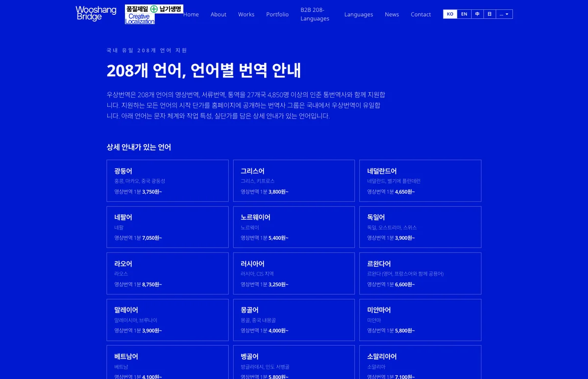Click the 8,750원~ price in 라오어 card
This screenshot has height=379, width=588.
click(x=152, y=284)
